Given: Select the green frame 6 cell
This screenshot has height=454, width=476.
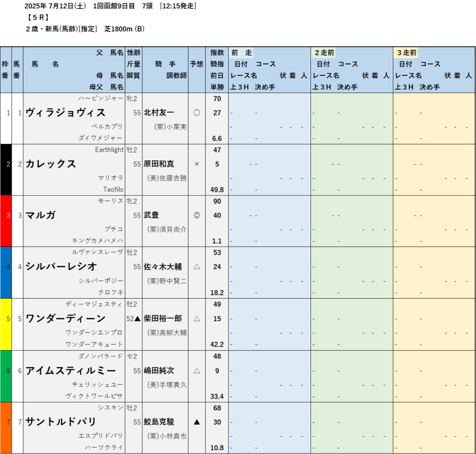Looking at the screenshot, I should click(x=6, y=376).
